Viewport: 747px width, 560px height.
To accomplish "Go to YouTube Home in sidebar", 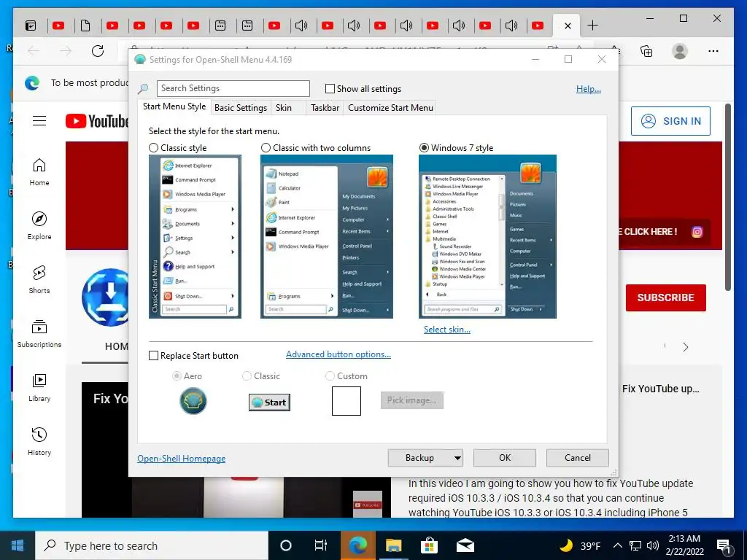I will [x=39, y=172].
